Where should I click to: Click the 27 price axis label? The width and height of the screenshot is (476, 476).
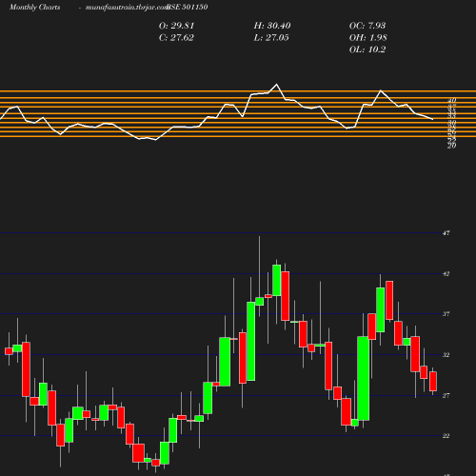[446, 395]
